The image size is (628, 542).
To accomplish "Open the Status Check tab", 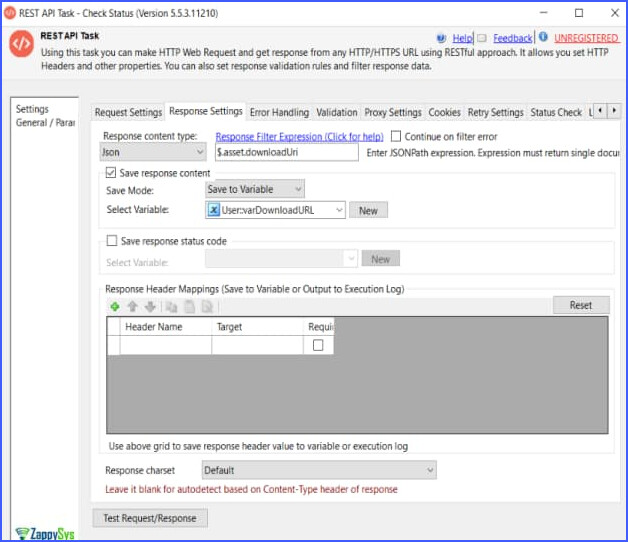I will click(x=556, y=113).
